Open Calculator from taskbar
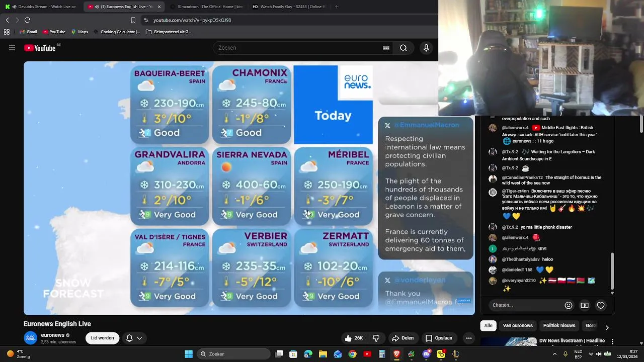This screenshot has height=362, width=644. click(382, 354)
